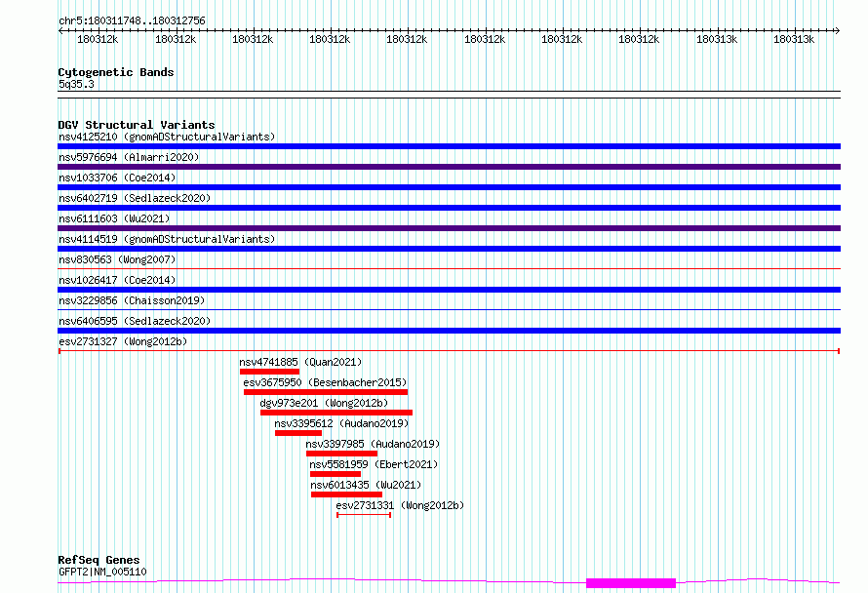Image resolution: width=868 pixels, height=593 pixels.
Task: Click the Cytogenetic Bands track title
Action: (x=116, y=72)
